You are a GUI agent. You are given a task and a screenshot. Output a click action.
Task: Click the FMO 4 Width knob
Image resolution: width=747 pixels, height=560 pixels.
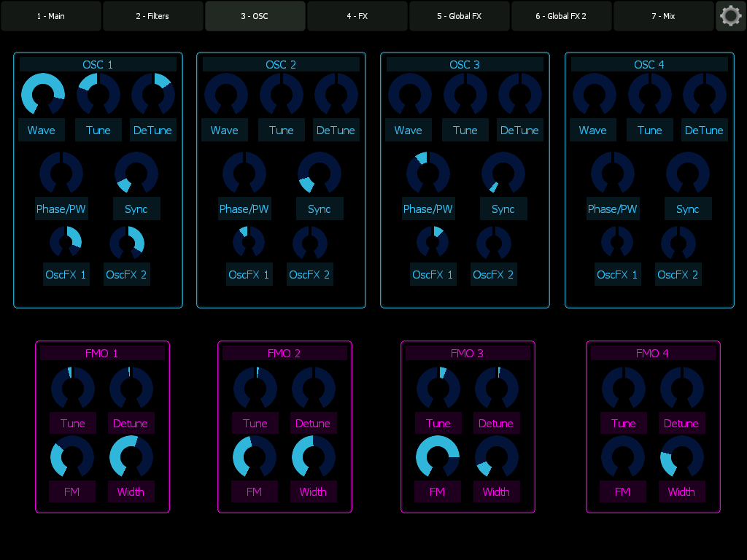(682, 457)
